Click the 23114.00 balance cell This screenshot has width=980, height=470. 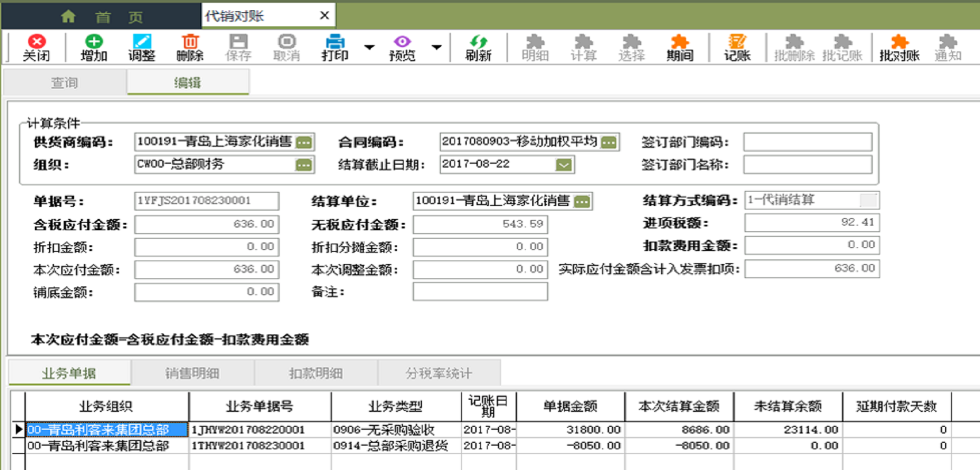pyautogui.click(x=788, y=430)
